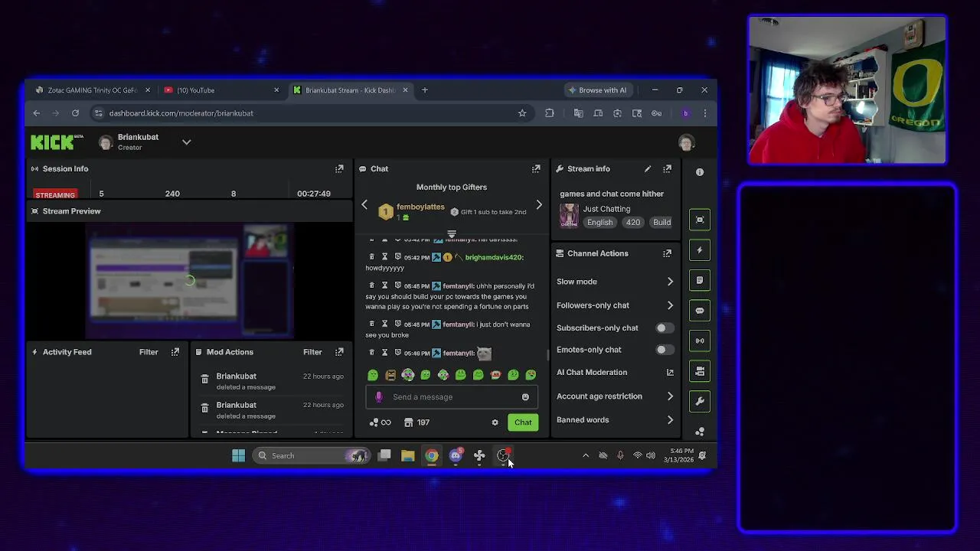The image size is (980, 551).
Task: Click the brighamdavis420 username in chat
Action: [494, 257]
